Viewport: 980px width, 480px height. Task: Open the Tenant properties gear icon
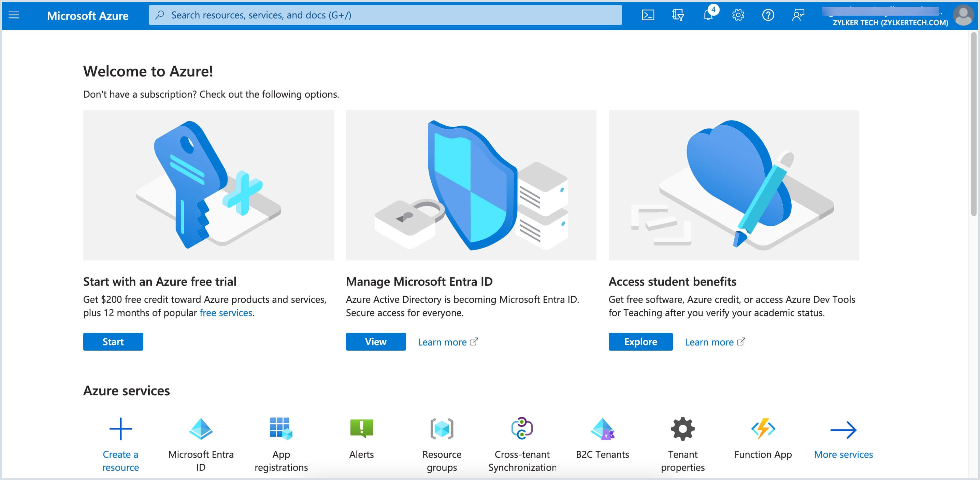683,429
